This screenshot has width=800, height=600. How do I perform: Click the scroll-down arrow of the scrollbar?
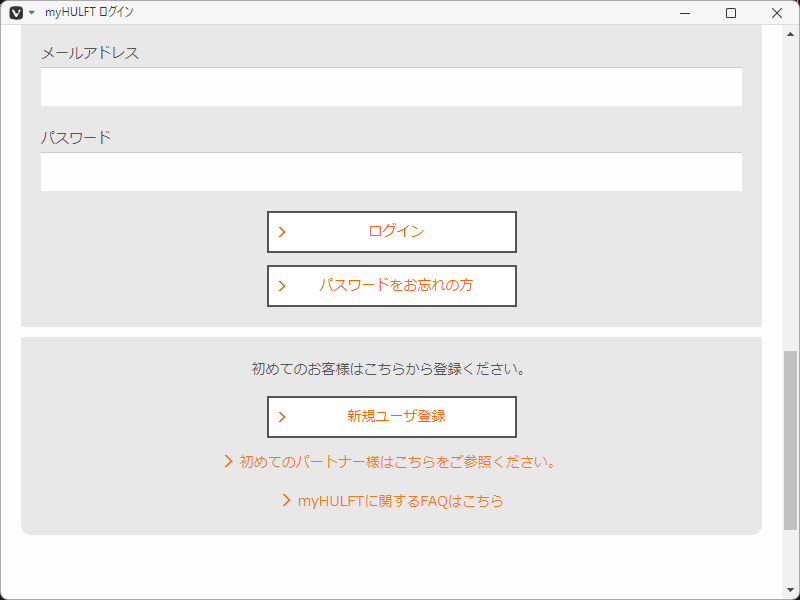point(790,590)
